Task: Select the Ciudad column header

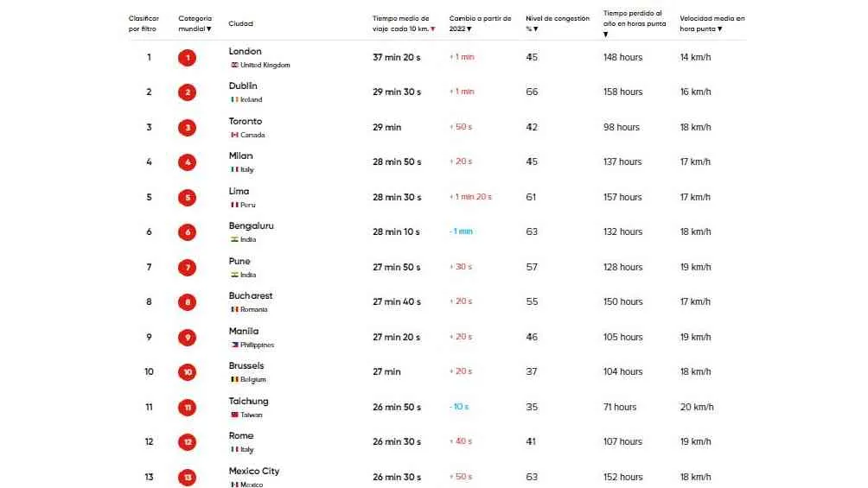Action: [x=240, y=24]
